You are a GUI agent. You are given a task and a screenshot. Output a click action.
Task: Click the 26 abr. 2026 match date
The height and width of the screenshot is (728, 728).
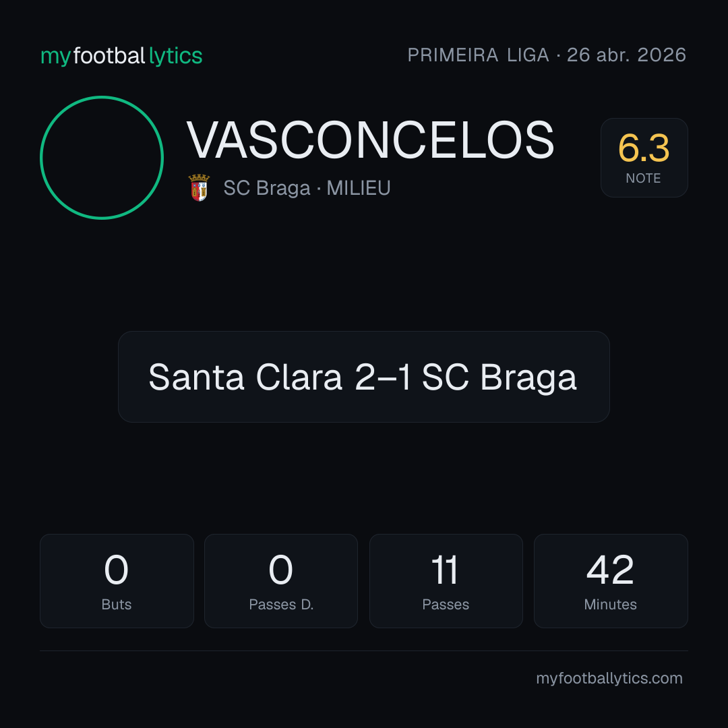(626, 55)
